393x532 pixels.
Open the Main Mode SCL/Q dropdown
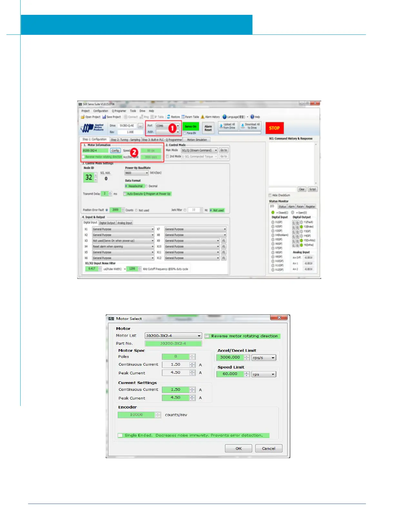199,150
